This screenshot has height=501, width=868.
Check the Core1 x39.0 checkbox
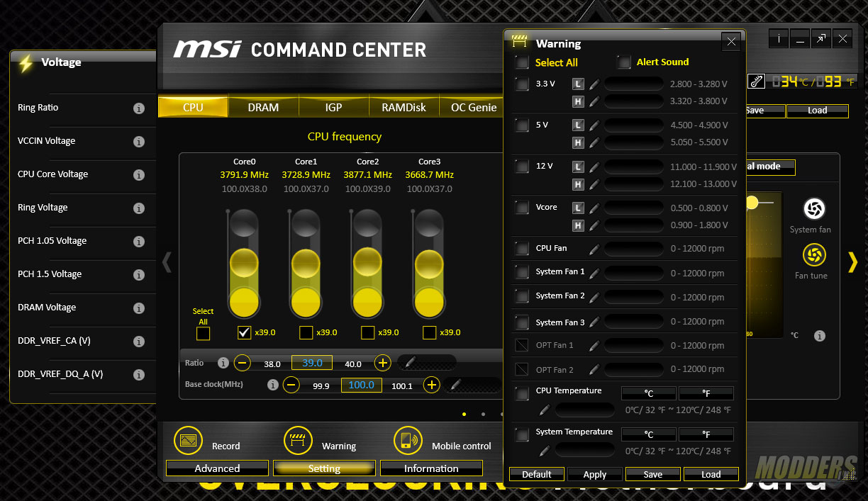tap(306, 332)
